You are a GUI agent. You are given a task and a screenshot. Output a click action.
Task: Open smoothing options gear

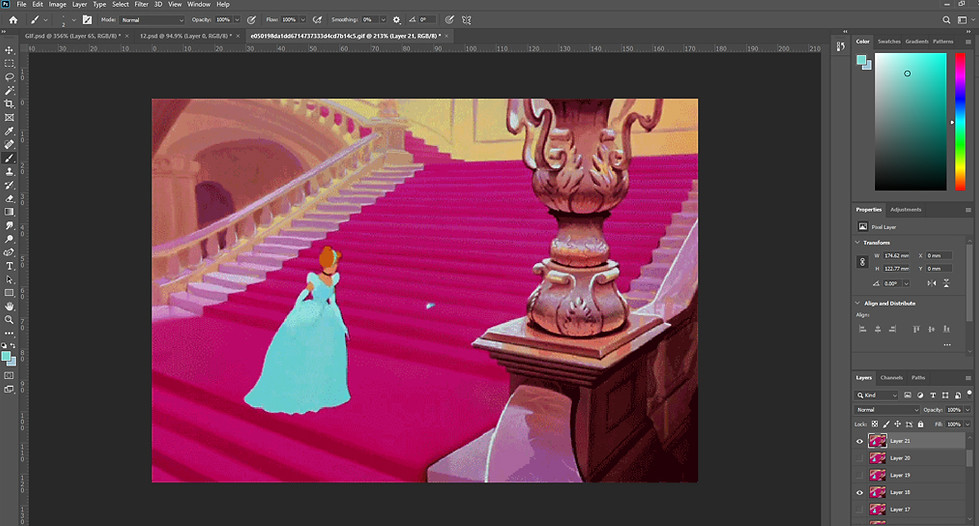(x=396, y=20)
